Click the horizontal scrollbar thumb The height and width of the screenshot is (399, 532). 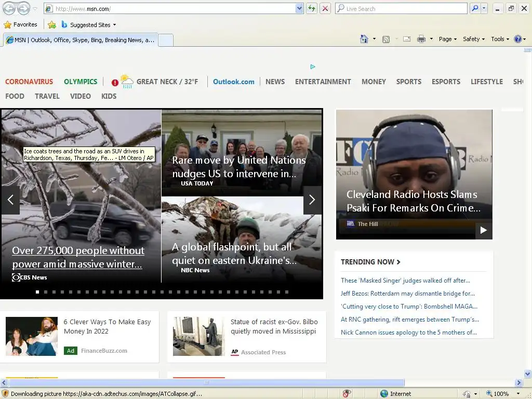point(206,383)
